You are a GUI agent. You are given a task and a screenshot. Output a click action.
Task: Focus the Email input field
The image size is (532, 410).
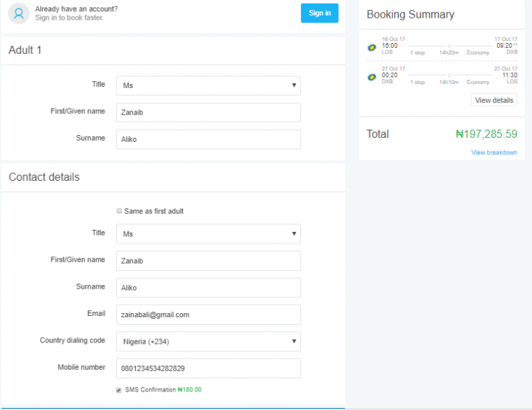208,314
